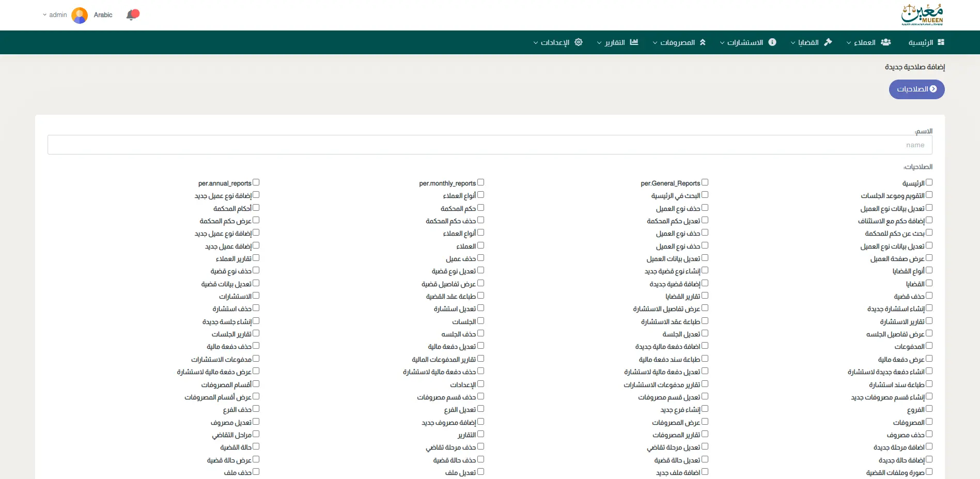
Task: Click the admin user avatar icon
Action: [x=80, y=15]
